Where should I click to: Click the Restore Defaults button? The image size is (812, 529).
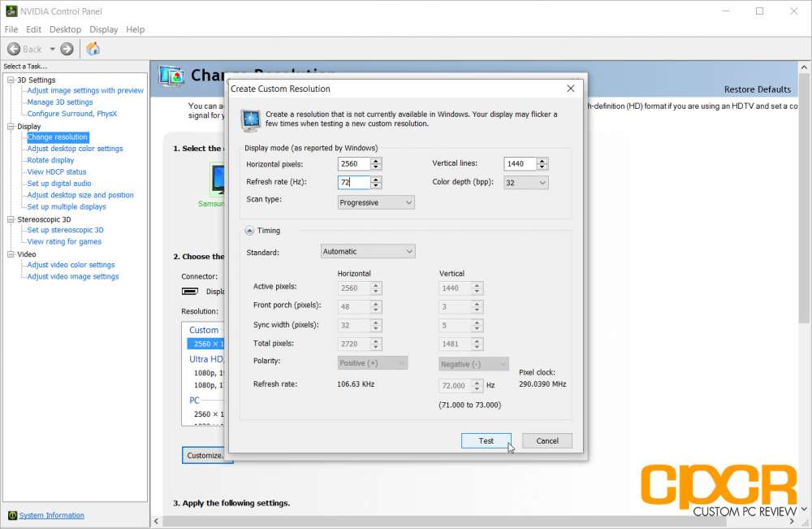[757, 89]
